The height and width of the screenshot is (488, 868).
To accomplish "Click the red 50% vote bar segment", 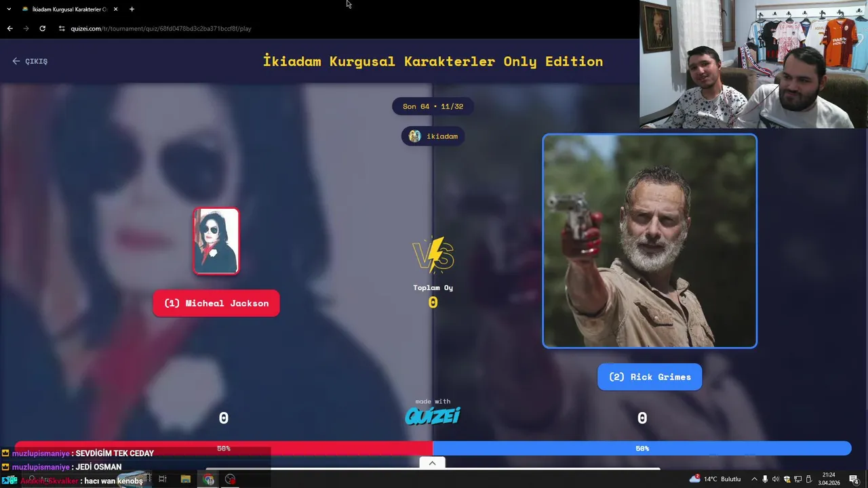I will (x=224, y=449).
